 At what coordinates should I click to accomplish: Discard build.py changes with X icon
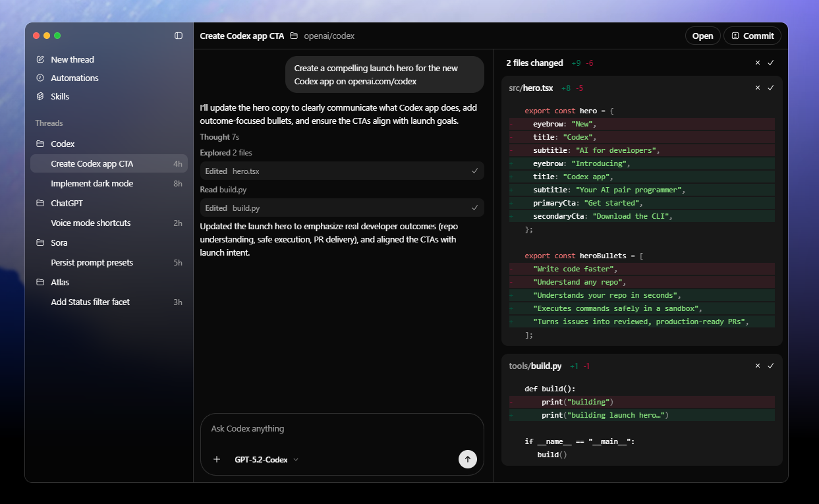pos(758,366)
